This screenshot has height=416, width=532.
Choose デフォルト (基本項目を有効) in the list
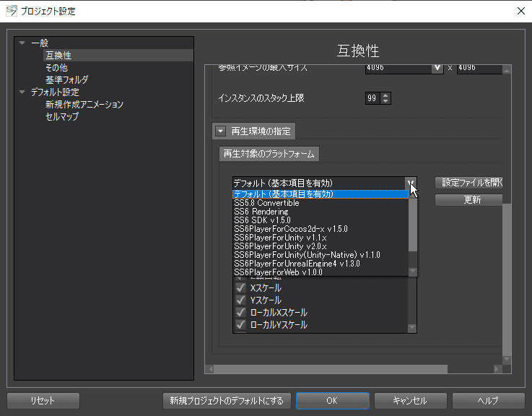[320, 194]
